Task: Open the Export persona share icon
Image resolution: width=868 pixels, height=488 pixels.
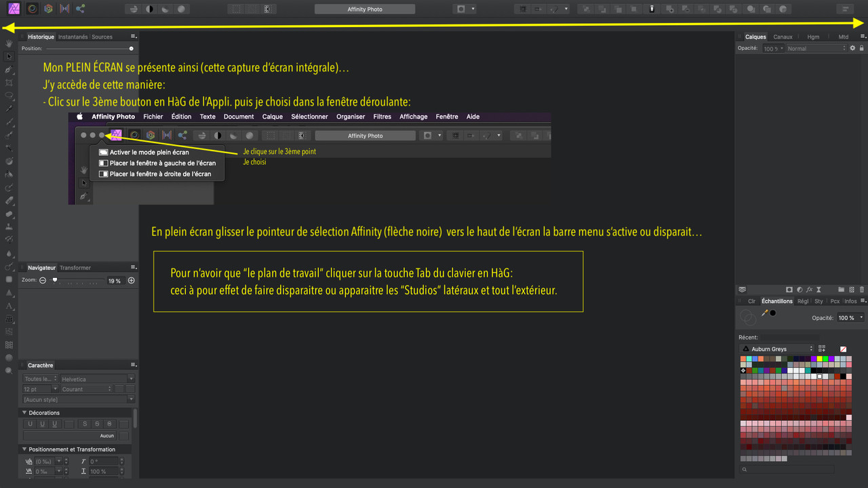Action: click(x=81, y=9)
